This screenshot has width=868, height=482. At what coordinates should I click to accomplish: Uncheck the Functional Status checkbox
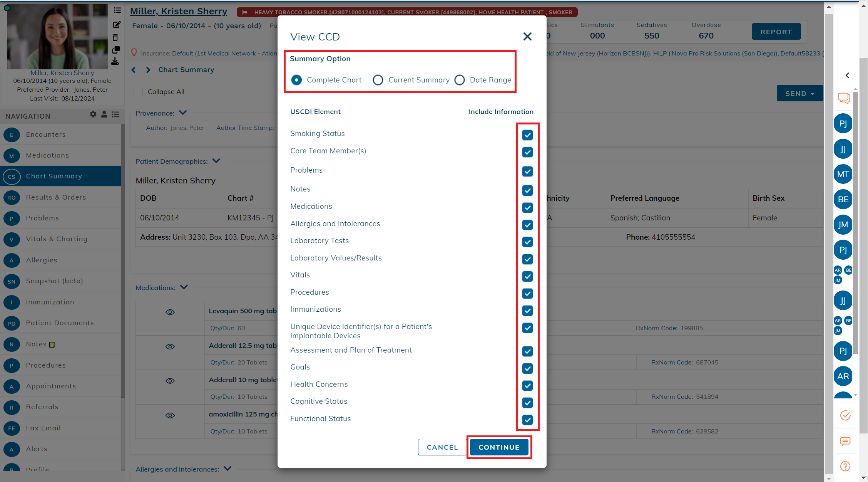pos(527,420)
